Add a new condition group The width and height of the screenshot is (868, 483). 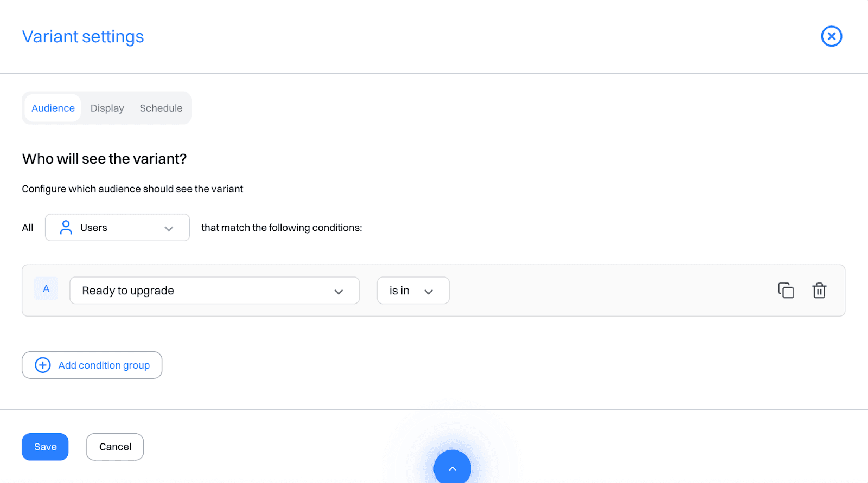click(92, 365)
